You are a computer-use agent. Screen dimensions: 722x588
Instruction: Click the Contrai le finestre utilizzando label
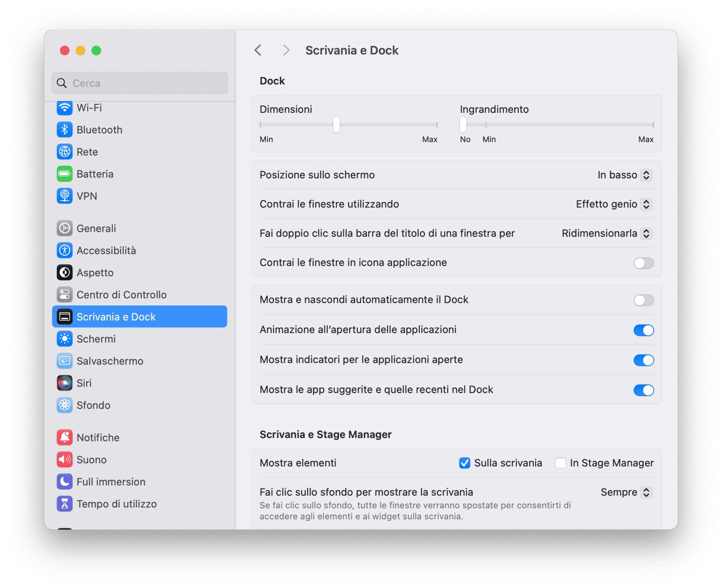click(x=330, y=204)
